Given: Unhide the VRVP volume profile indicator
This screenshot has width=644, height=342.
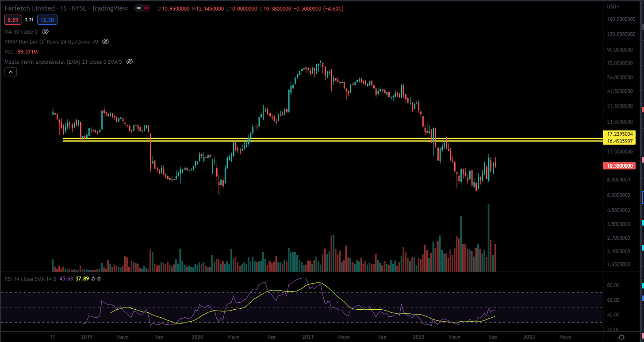Looking at the screenshot, I should pyautogui.click(x=105, y=42).
